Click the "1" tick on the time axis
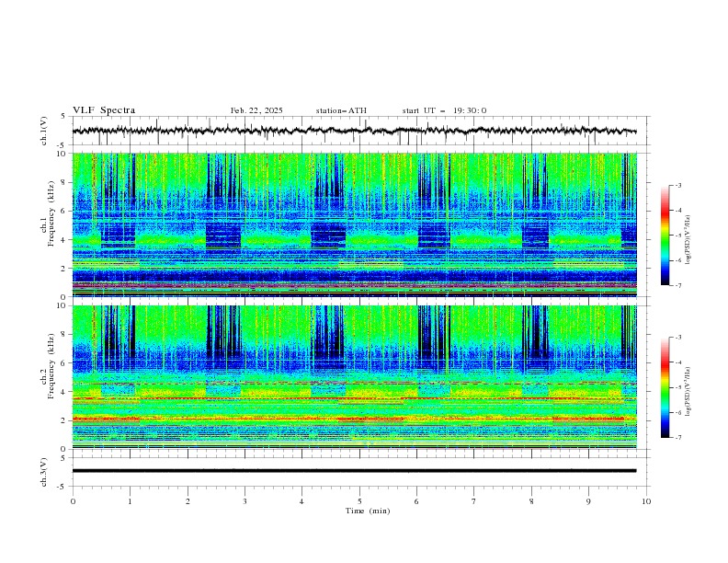Viewport: 728px width, 563px height. point(130,501)
